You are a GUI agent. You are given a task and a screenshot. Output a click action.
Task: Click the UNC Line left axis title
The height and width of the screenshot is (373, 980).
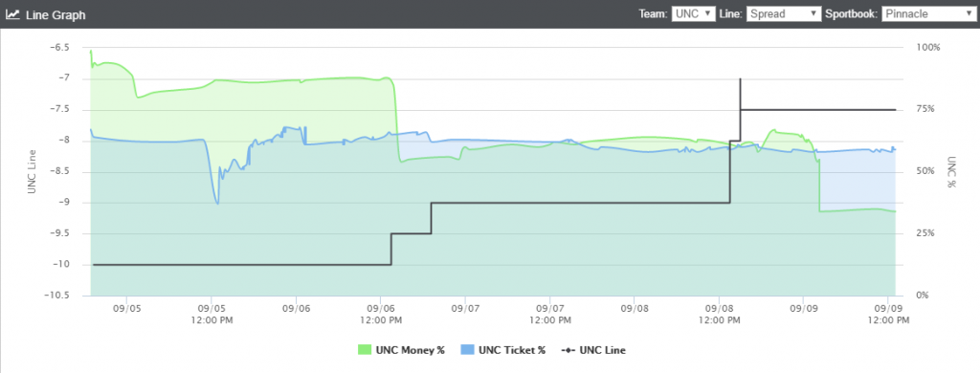pos(32,172)
